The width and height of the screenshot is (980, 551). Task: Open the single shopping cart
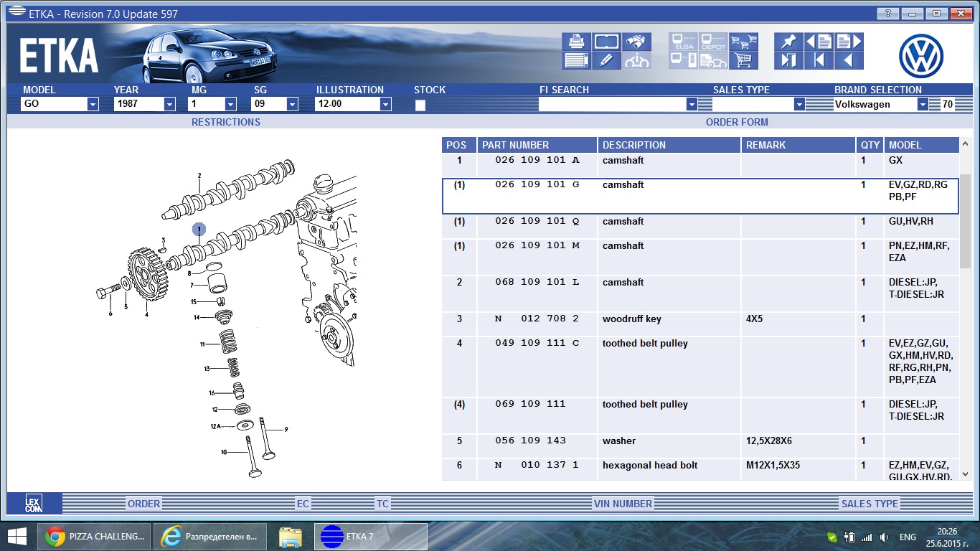[x=743, y=60]
